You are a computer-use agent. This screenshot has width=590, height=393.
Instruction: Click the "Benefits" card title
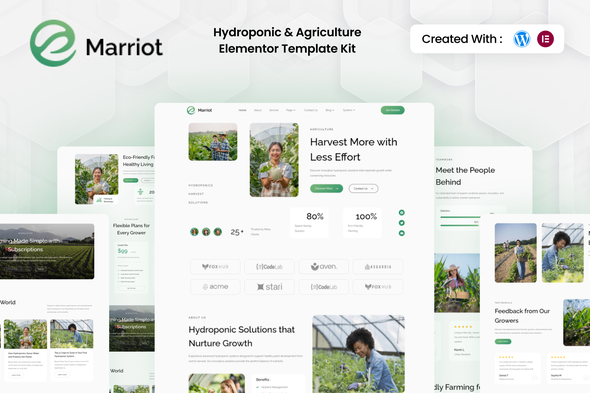263,379
